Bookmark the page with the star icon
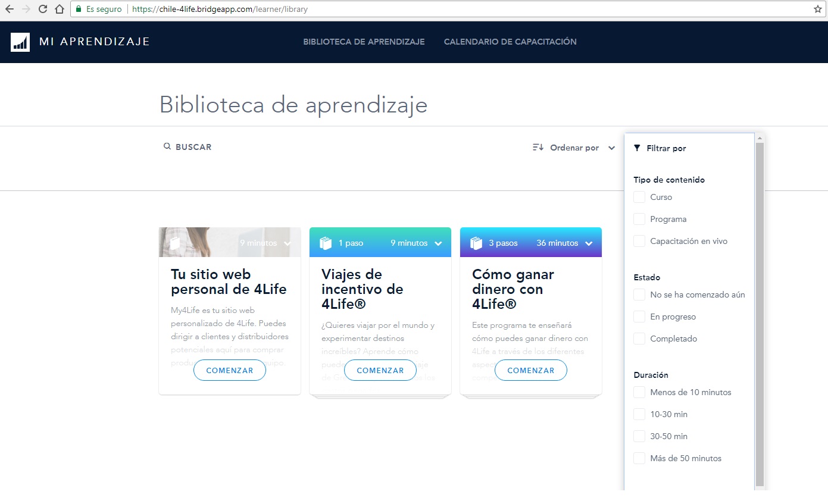Screen dimensions: 828x504 pyautogui.click(x=818, y=10)
